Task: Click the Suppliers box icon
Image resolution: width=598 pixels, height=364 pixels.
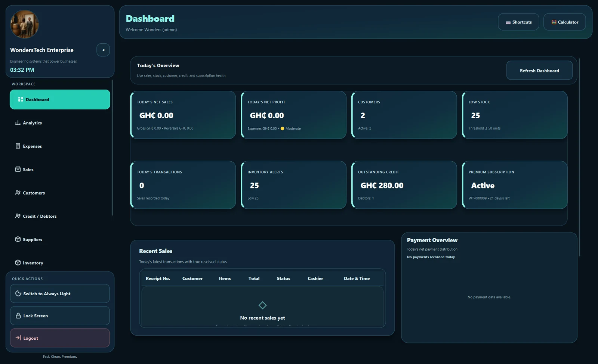Action: click(18, 239)
